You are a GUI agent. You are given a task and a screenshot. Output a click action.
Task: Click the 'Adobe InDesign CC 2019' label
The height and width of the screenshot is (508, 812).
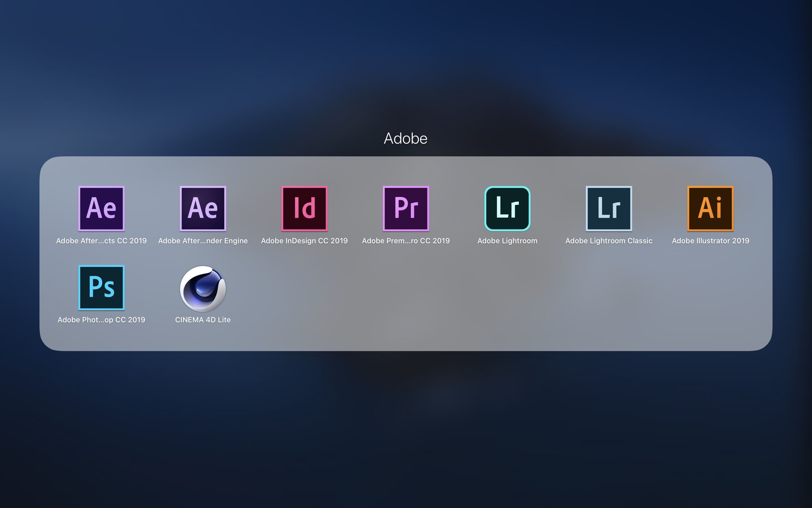(x=304, y=241)
